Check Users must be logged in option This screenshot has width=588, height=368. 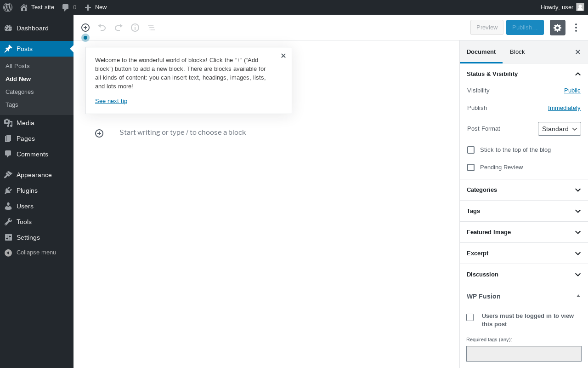pos(470,317)
